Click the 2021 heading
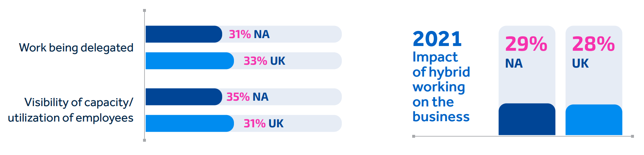Image resolution: width=644 pixels, height=155 pixels. [437, 39]
